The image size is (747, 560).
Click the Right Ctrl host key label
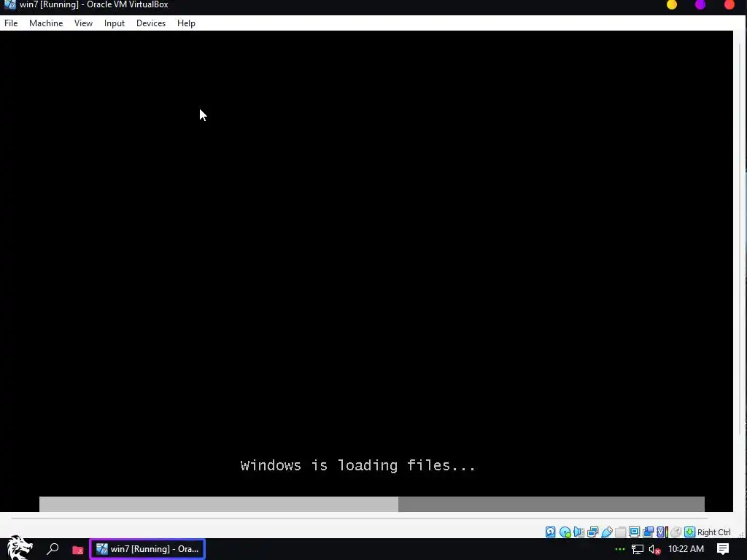pyautogui.click(x=713, y=532)
